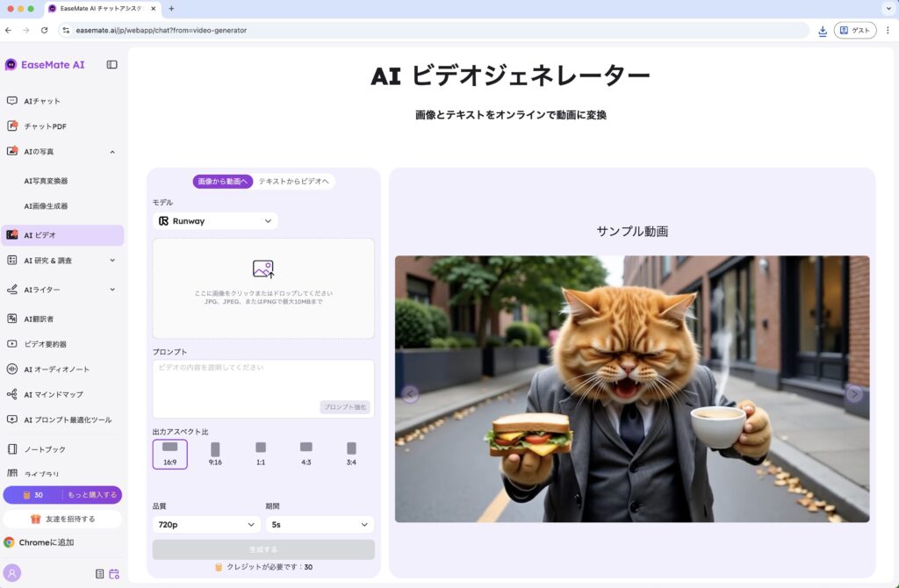
Task: Select the 9:16 aspect ratio option
Action: click(215, 454)
